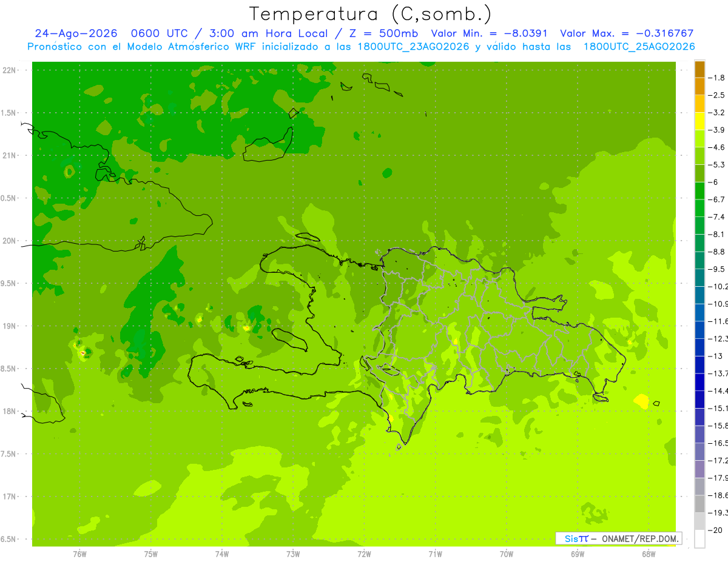Click the "-6" color scale value
This screenshot has height=562, width=728.
[x=713, y=182]
